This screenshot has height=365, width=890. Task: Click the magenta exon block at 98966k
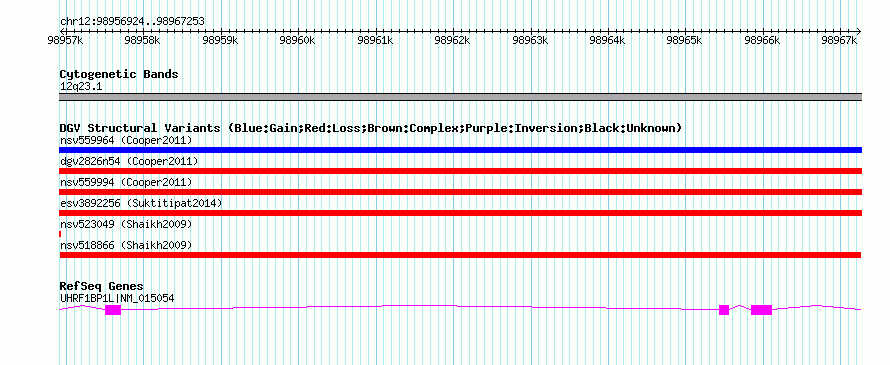pyautogui.click(x=761, y=309)
